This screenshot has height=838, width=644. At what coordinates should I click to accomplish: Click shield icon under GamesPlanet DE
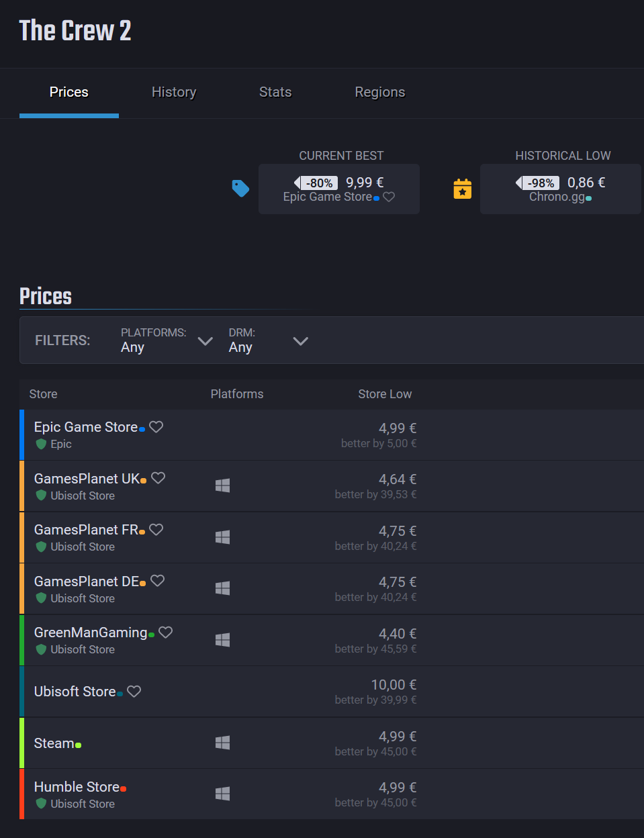41,598
